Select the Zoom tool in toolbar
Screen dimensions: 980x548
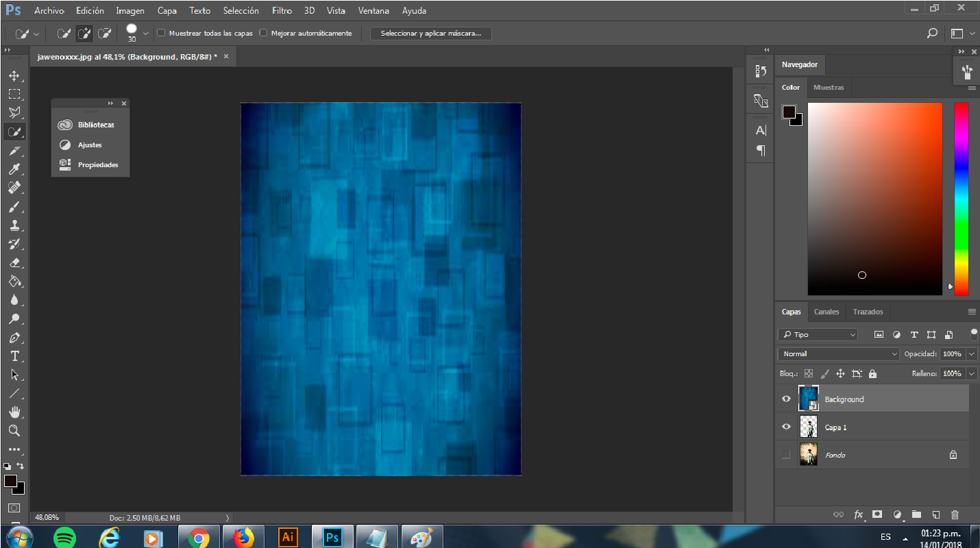[14, 431]
